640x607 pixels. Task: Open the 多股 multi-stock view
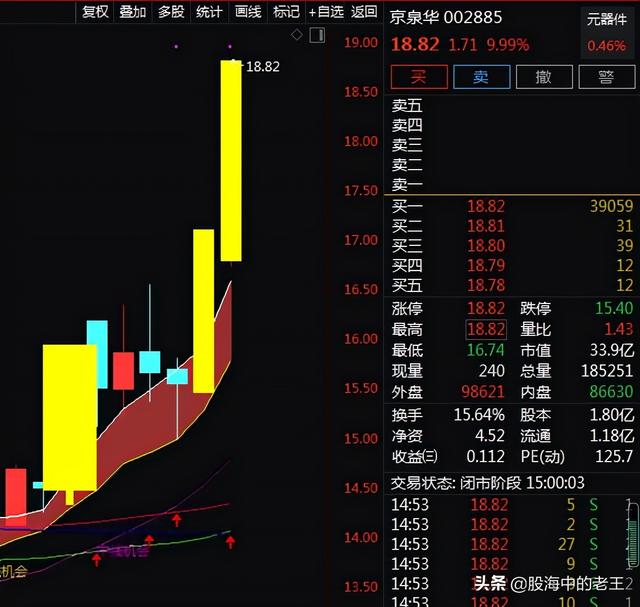pyautogui.click(x=171, y=12)
